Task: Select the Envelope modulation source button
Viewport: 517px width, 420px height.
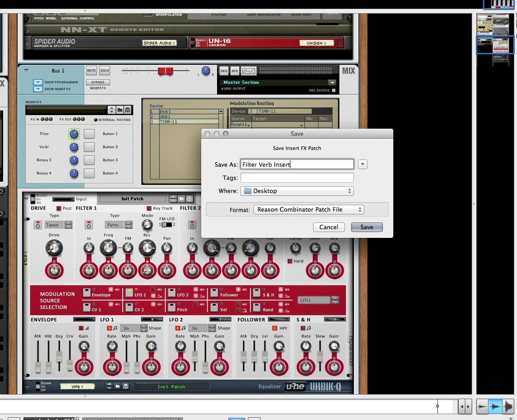Action: click(x=87, y=292)
